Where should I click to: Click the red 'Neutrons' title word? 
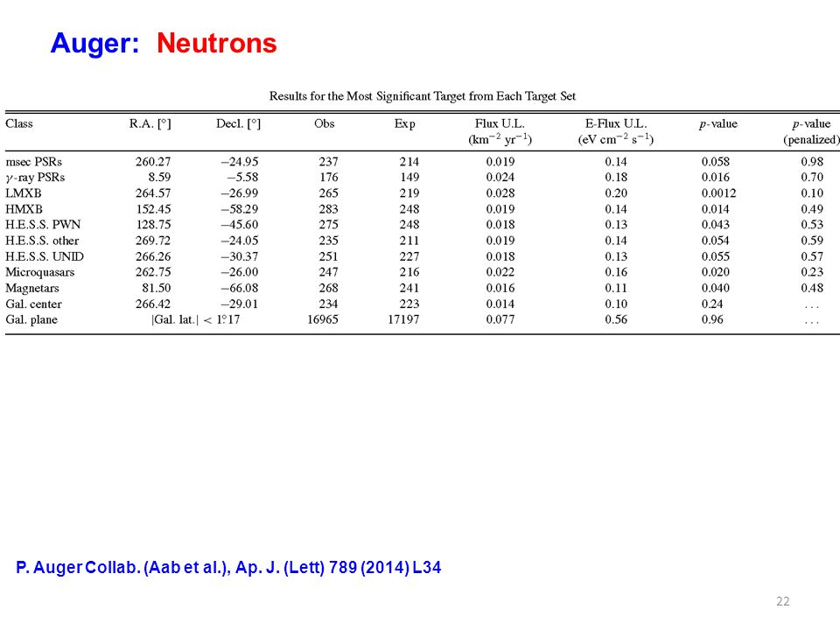217,43
